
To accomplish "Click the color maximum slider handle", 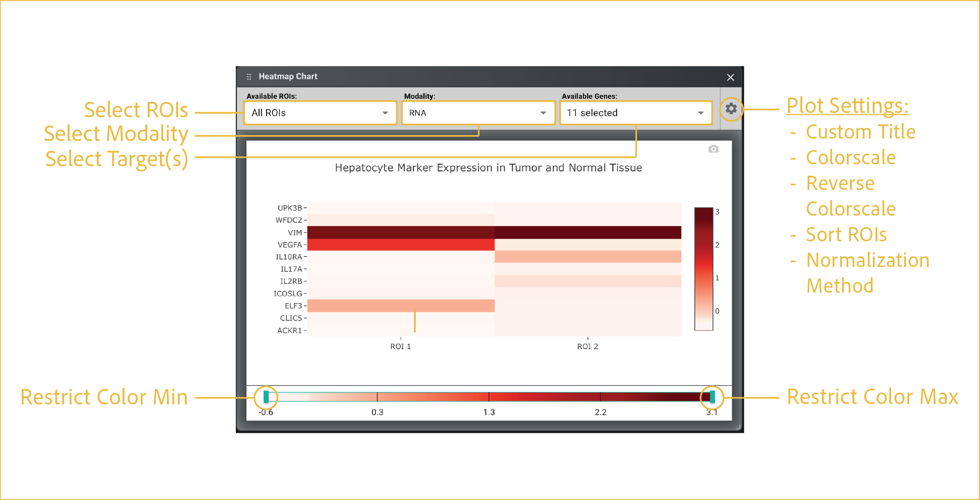I will (712, 397).
